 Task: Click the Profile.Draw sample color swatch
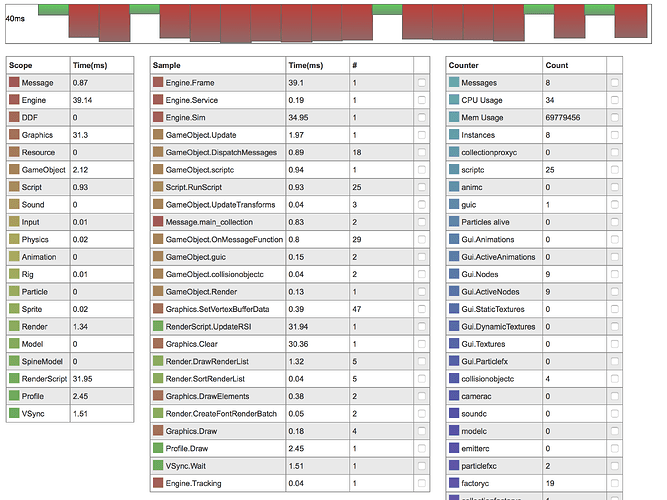click(x=158, y=448)
